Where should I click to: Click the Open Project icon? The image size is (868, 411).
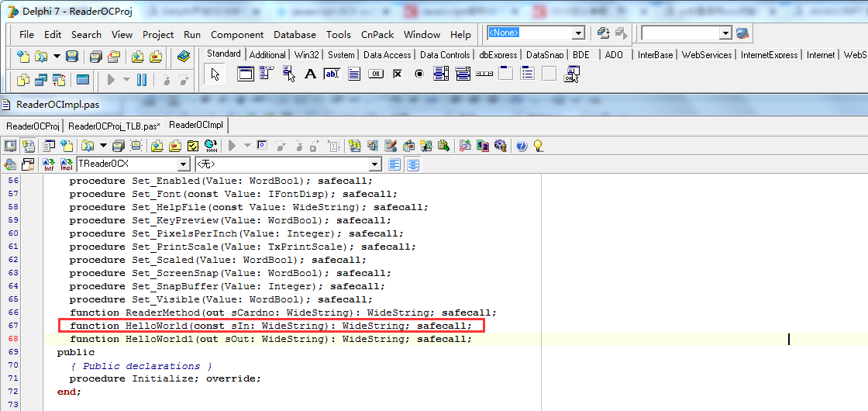114,56
